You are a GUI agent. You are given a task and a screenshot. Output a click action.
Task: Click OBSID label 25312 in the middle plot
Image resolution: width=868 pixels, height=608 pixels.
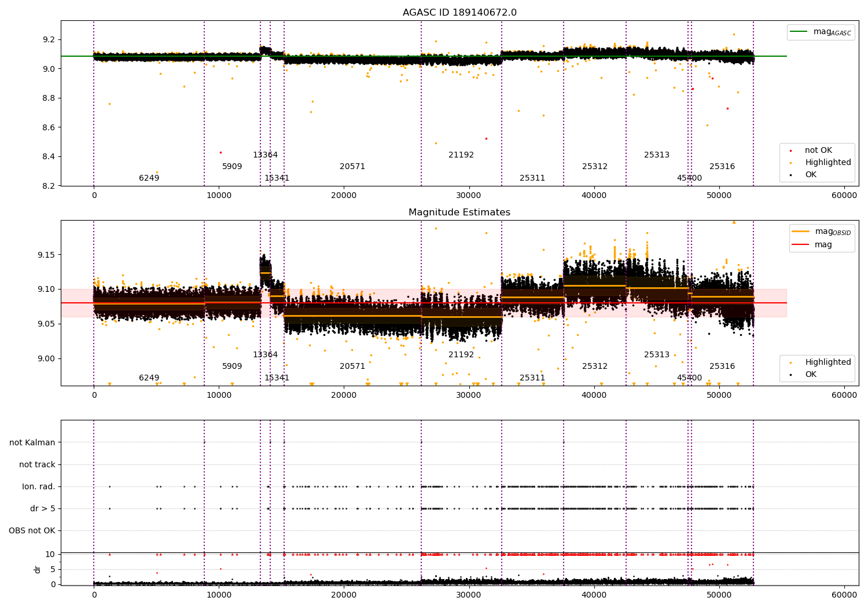pos(595,367)
